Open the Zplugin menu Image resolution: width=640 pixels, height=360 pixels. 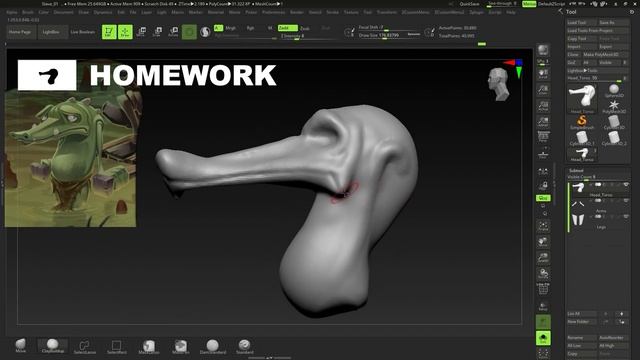476,12
